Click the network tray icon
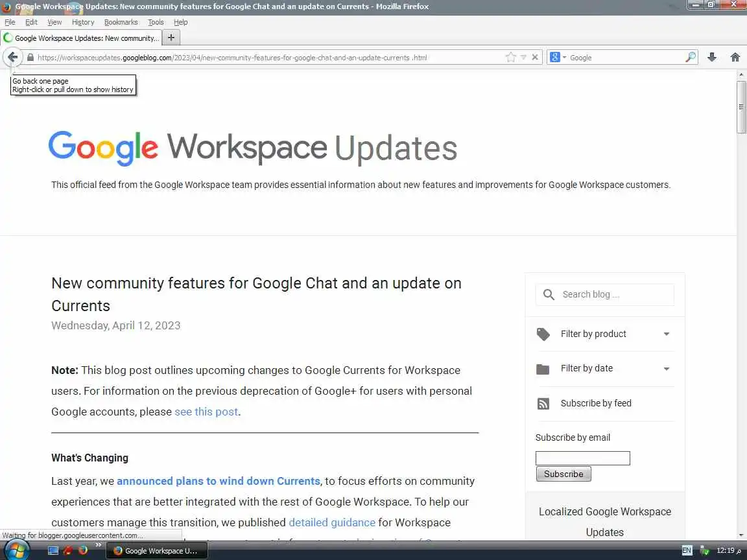This screenshot has height=560, width=747. 705,550
